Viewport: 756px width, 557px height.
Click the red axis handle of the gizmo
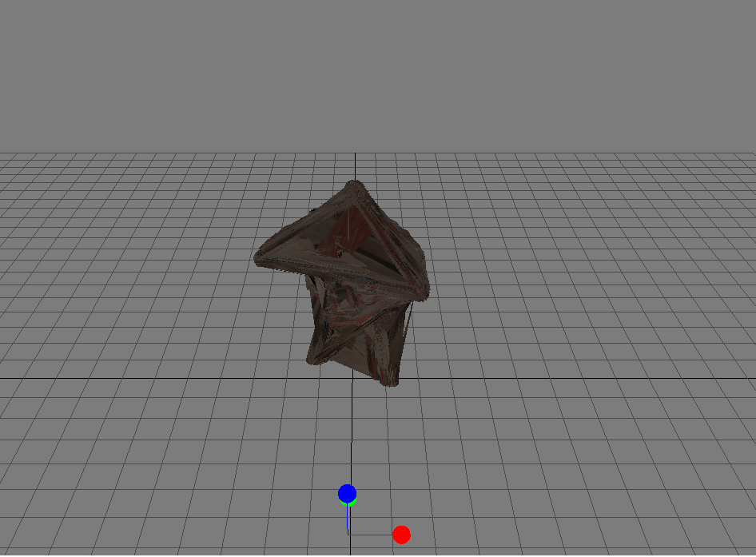(401, 535)
